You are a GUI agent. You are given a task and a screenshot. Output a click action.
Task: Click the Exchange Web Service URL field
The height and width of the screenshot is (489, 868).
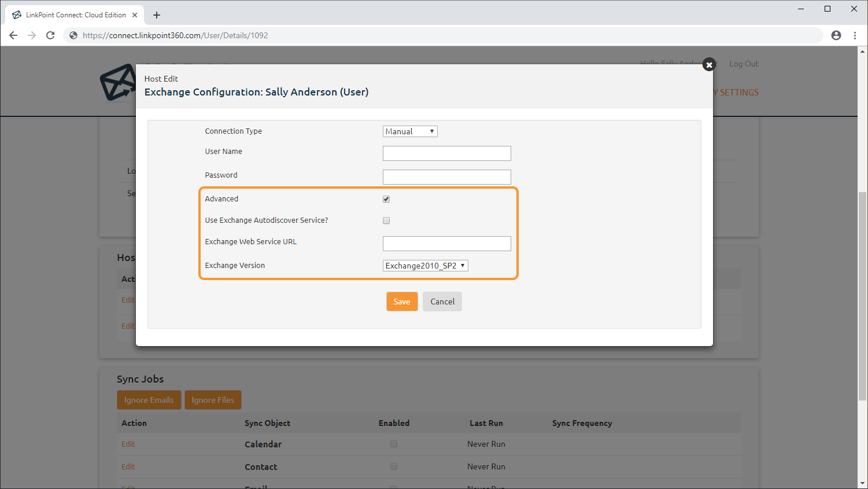[447, 244]
